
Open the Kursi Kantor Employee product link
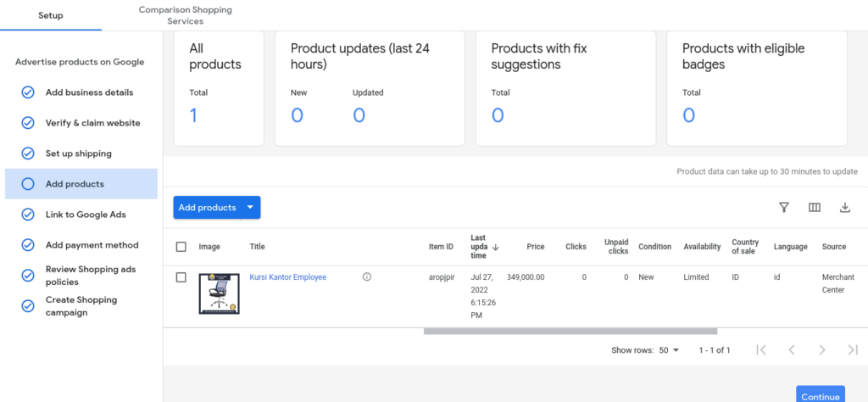[x=288, y=276]
